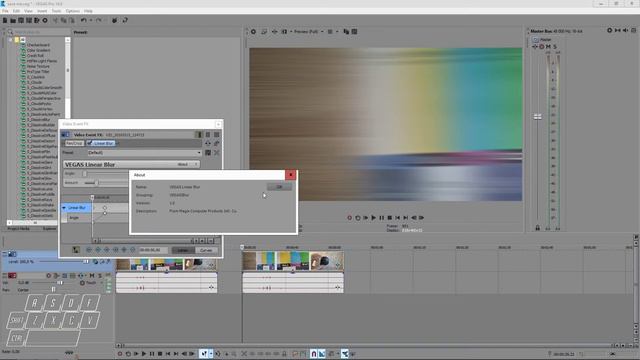
Task: Adjust the Amount slider in Linear Blur
Action: point(97,183)
